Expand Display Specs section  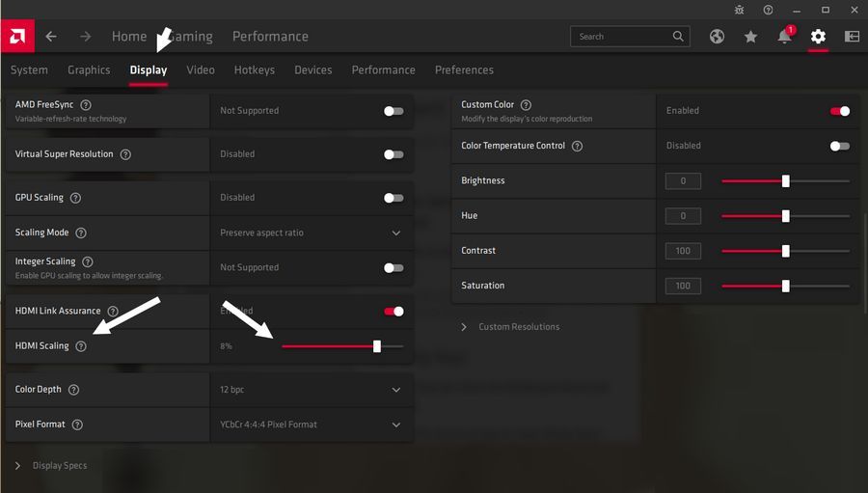pos(51,465)
